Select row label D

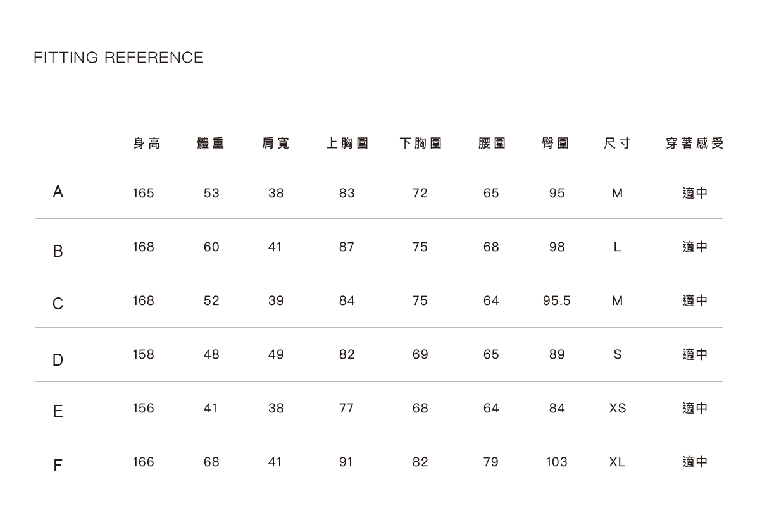[58, 360]
